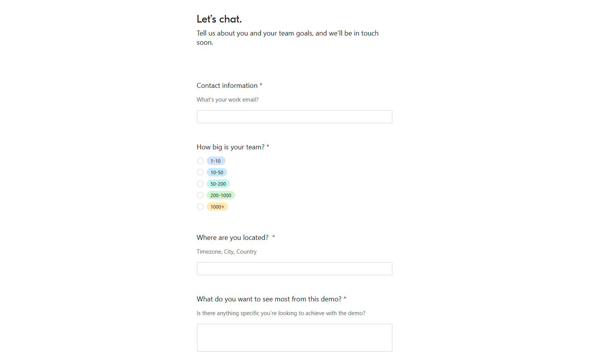Click the work email input field
Image resolution: width=589 pixels, height=364 pixels.
pos(294,117)
